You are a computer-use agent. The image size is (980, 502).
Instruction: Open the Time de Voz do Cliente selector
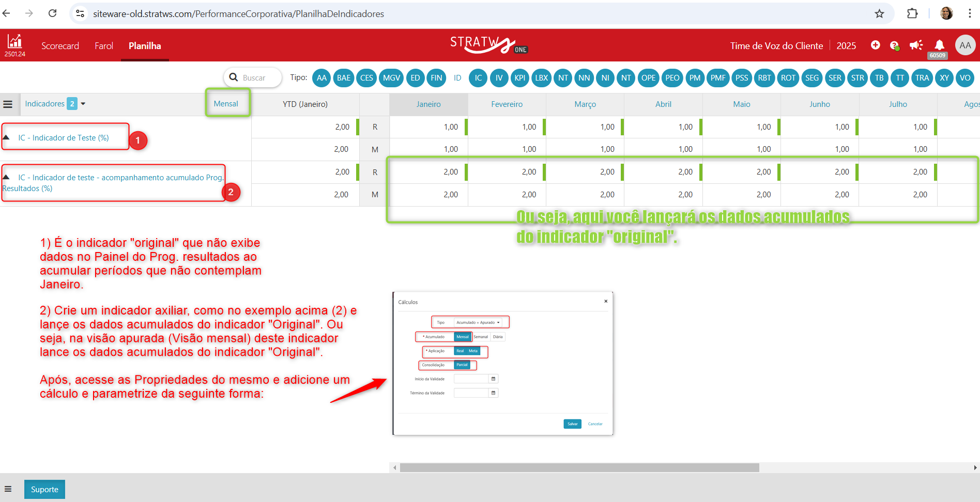point(776,45)
